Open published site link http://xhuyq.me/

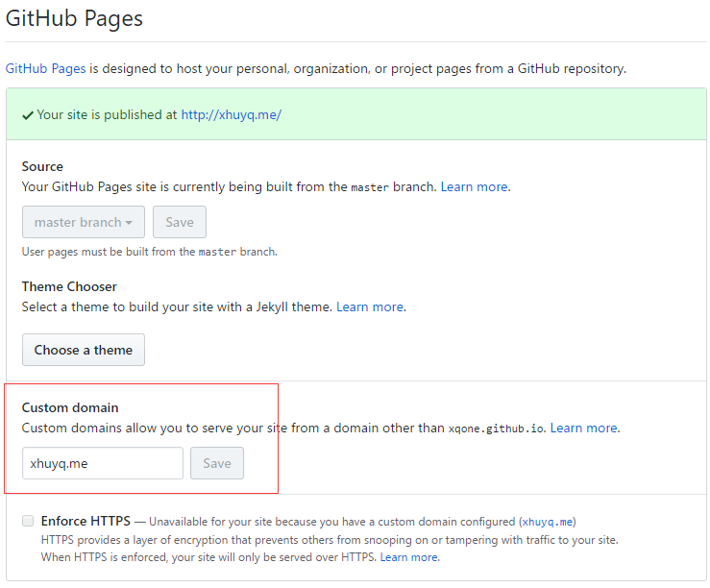point(231,115)
